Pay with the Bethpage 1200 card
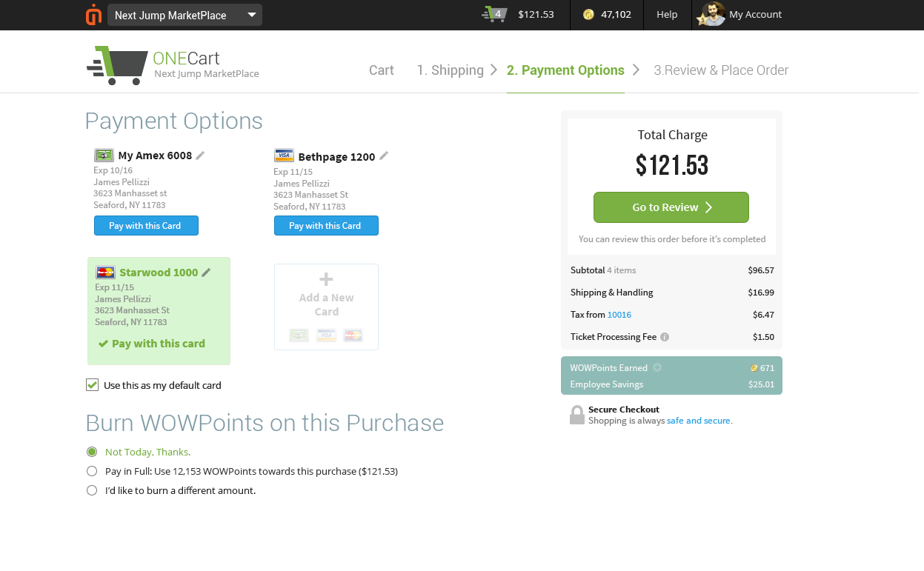Screen dimensions: 924x571 [326, 226]
